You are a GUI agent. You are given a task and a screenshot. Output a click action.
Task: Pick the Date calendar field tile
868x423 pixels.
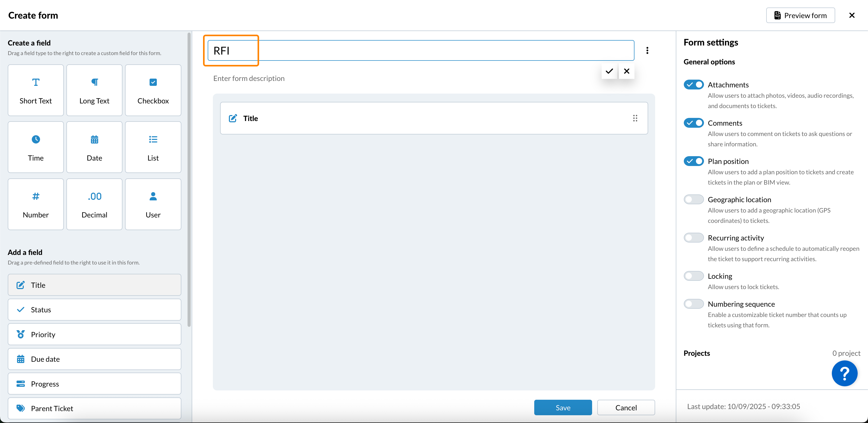click(x=94, y=147)
